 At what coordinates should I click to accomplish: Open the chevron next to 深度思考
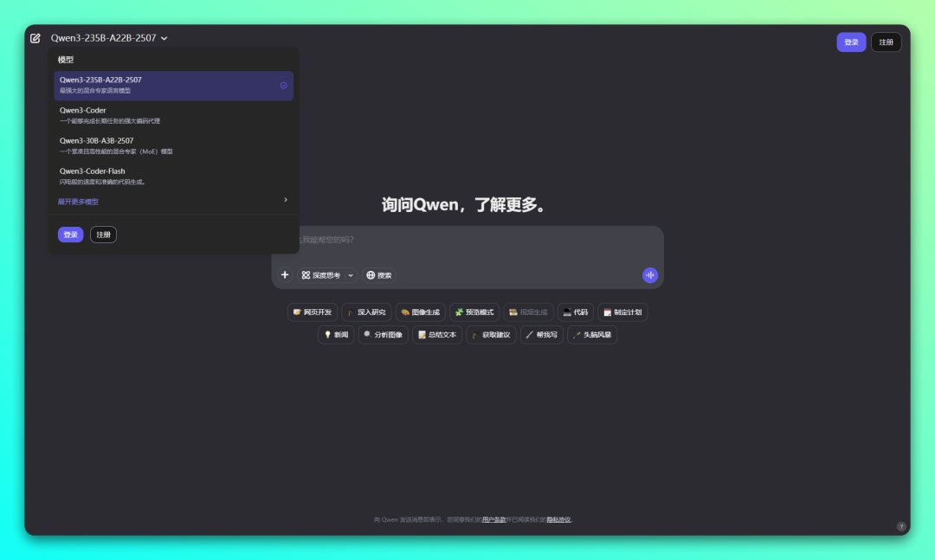pyautogui.click(x=350, y=274)
